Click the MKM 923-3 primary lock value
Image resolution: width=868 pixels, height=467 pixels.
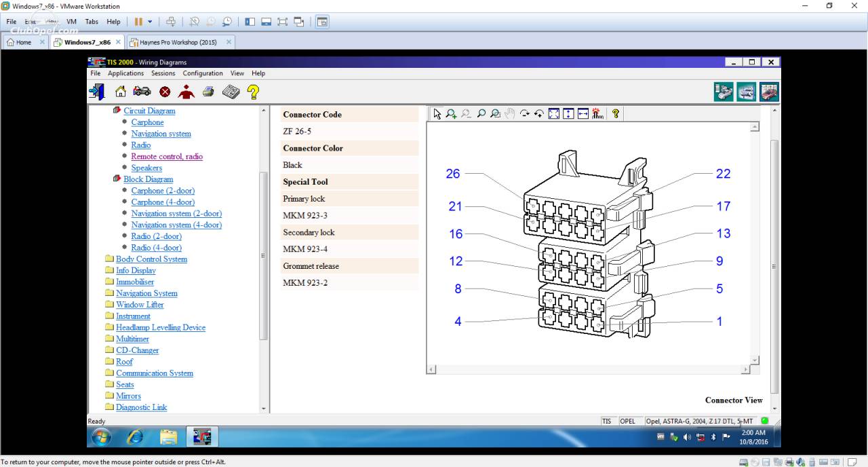(305, 215)
